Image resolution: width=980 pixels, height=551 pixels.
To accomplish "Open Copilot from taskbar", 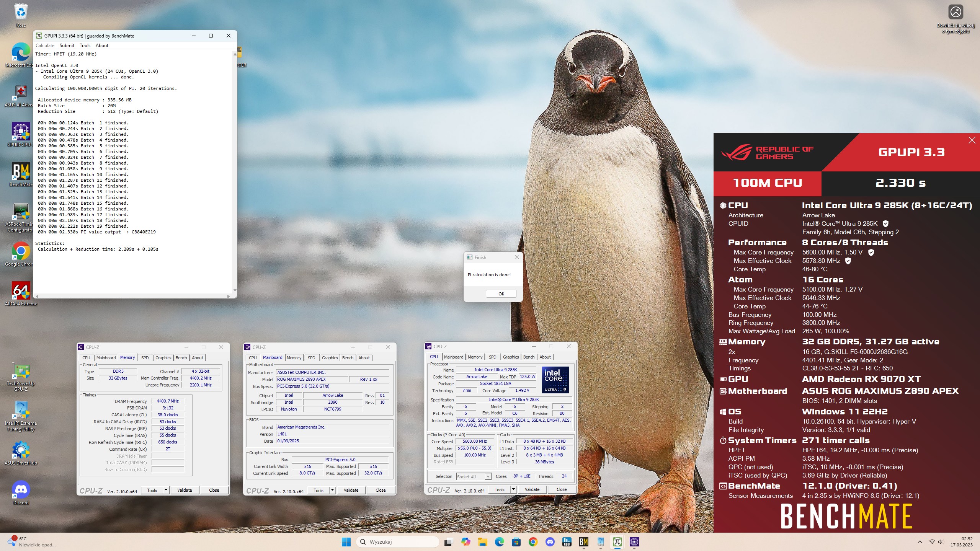I will (x=465, y=542).
